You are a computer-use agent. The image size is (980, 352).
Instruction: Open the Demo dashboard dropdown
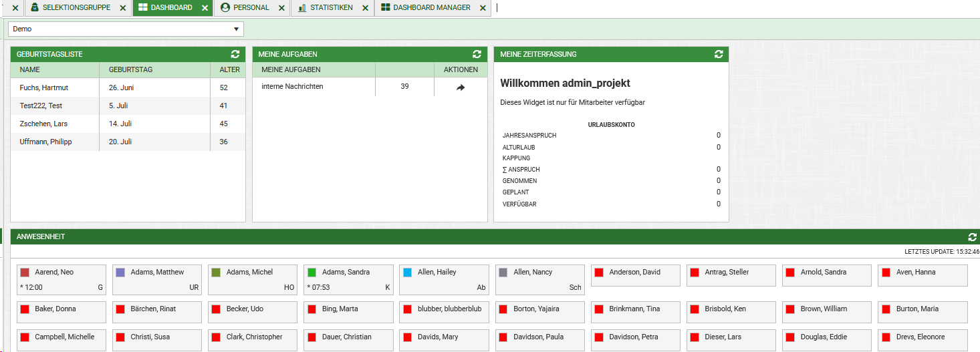[x=126, y=29]
